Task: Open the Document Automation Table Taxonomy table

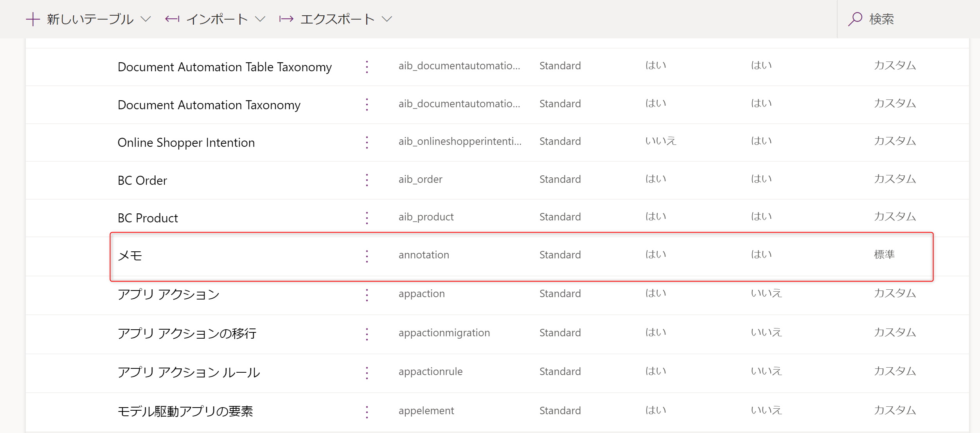Action: (x=225, y=67)
